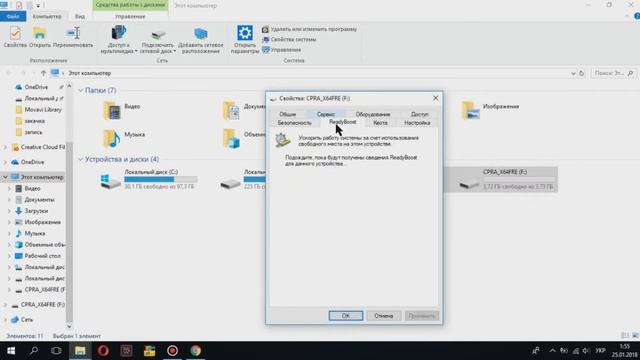The width and height of the screenshot is (640, 360).
Task: Select Документы in the navigation tree
Action: 39,200
